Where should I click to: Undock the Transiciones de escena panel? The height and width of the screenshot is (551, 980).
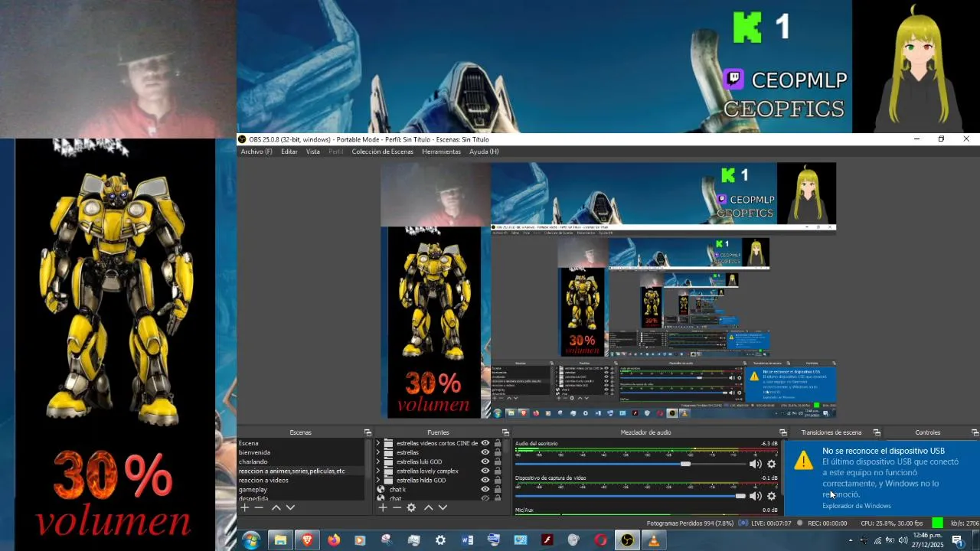tap(877, 432)
